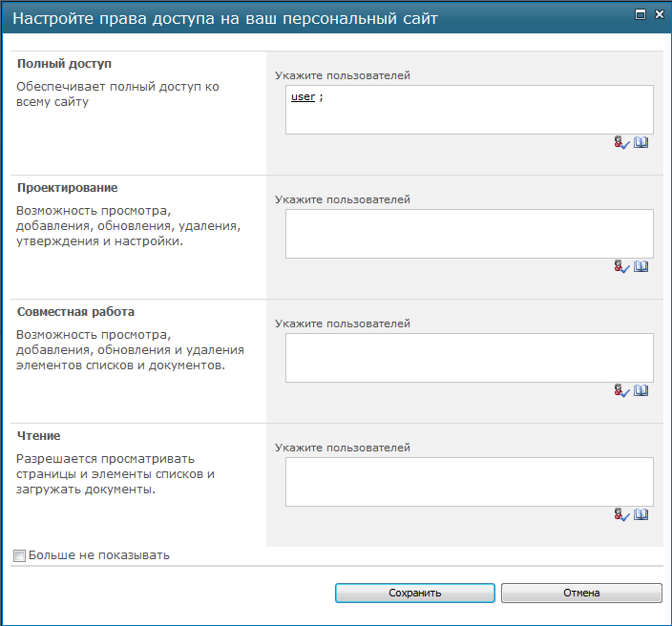Click the dialog title Настройте права доступа
This screenshot has width=672, height=626.
pos(225,19)
